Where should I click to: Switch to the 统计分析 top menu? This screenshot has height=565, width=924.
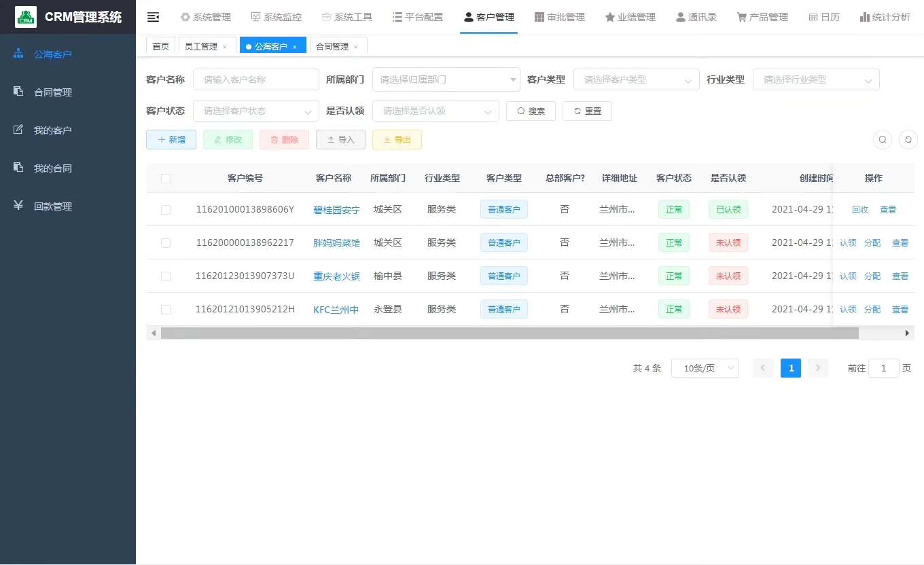pos(885,17)
